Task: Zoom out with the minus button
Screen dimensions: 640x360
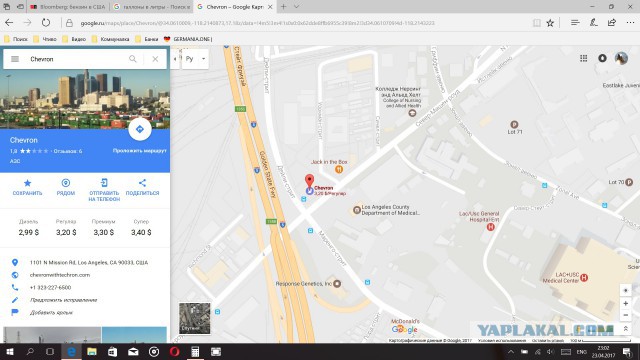Action: [625, 315]
